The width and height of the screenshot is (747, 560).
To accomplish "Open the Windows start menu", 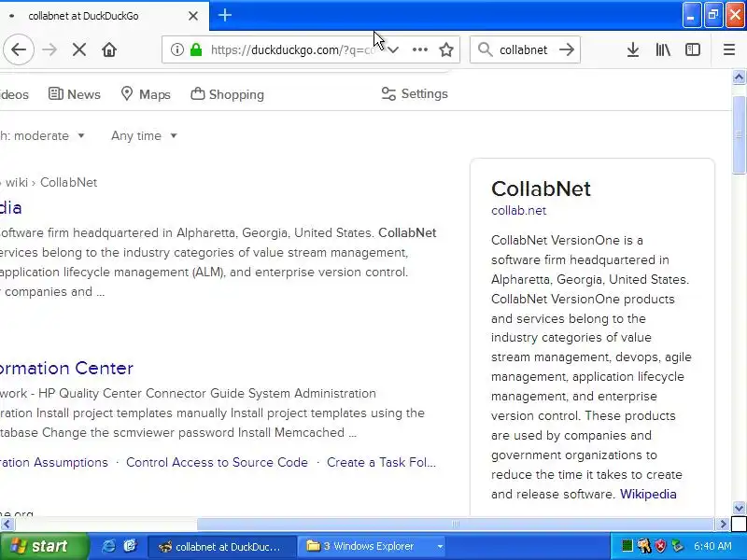I will (44, 546).
